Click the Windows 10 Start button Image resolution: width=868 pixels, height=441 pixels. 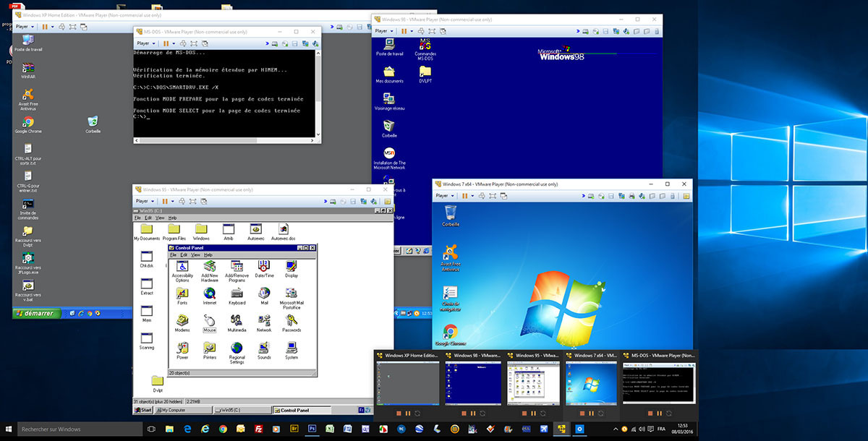9,429
